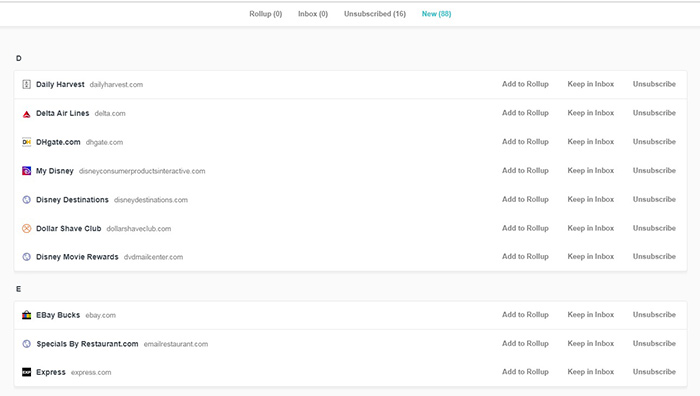Unsubscribe from Specials By Restaurant.com

(654, 343)
